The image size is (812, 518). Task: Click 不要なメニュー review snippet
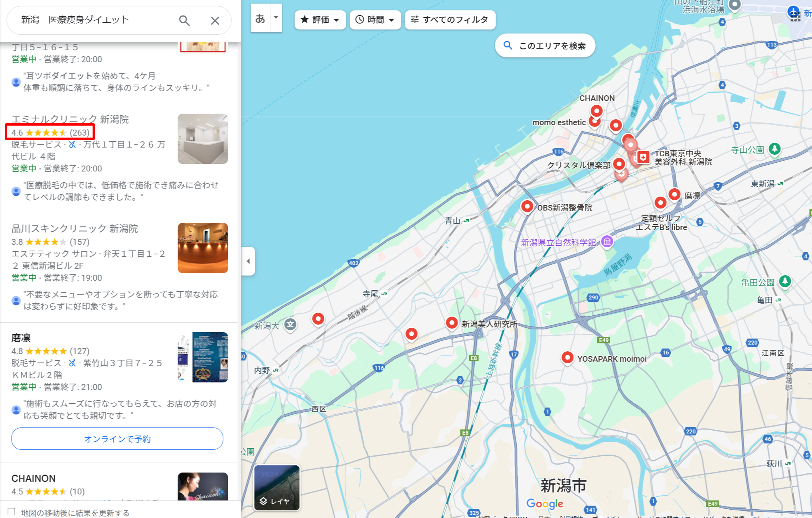[x=121, y=300]
